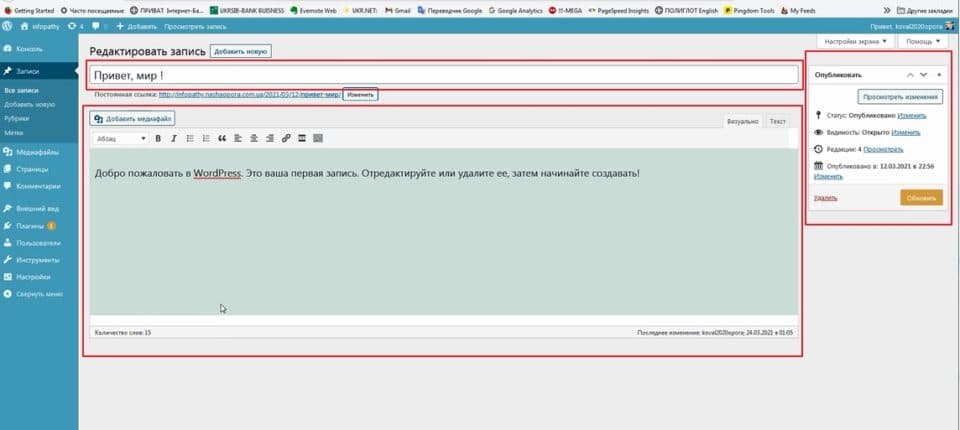Image resolution: width=960 pixels, height=430 pixels.
Task: Collapse the sidebar with Свернуть меню
Action: [39, 294]
